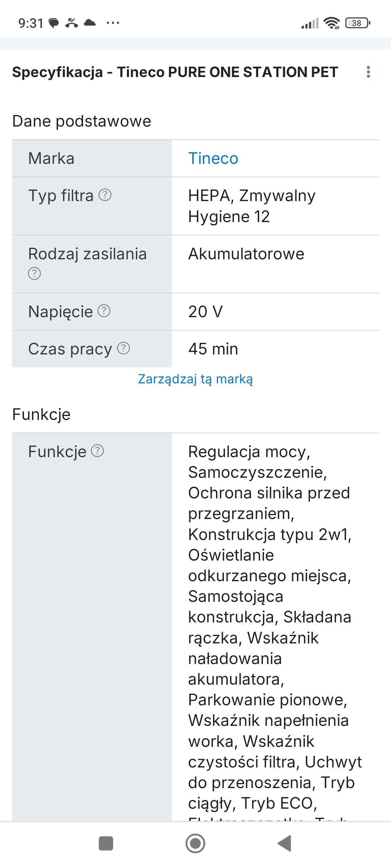Tap battery indicator in status bar
This screenshot has width=391, height=868.
tap(358, 23)
